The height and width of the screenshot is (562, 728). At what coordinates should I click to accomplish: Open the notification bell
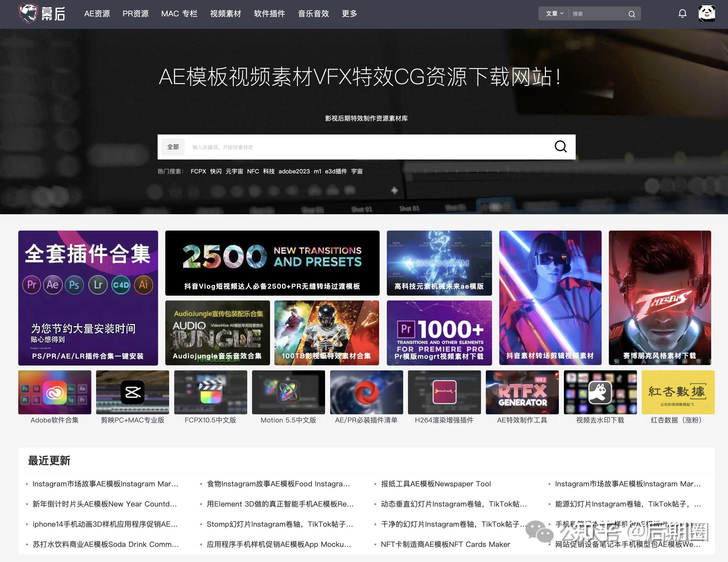click(682, 13)
